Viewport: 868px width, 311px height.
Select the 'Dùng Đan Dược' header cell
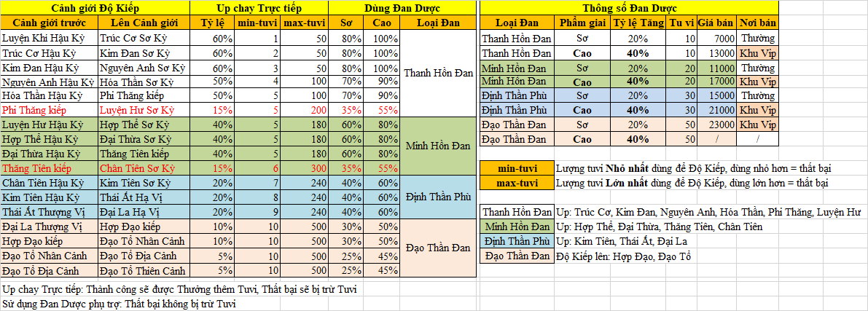[401, 8]
